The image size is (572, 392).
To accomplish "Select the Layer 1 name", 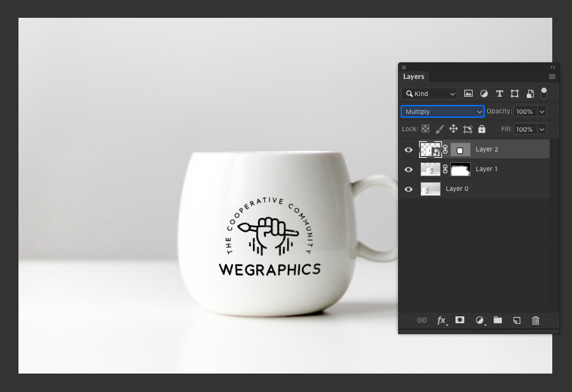I will coord(486,169).
